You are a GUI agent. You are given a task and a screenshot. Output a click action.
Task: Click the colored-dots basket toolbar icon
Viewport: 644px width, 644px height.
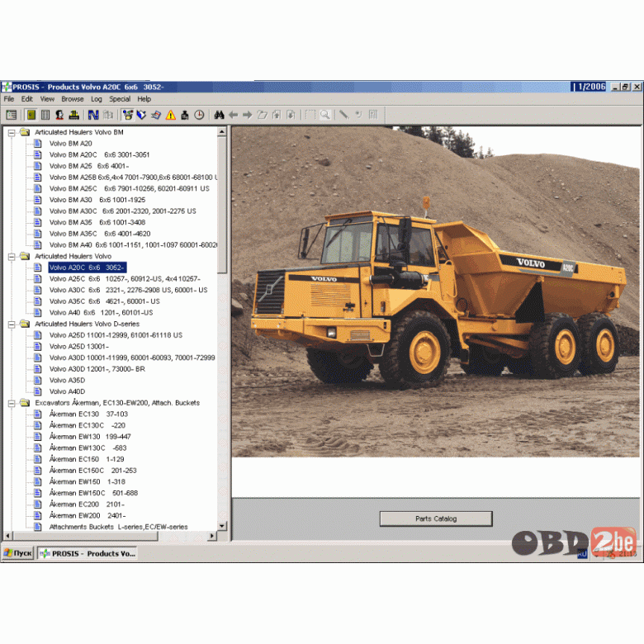[x=128, y=115]
